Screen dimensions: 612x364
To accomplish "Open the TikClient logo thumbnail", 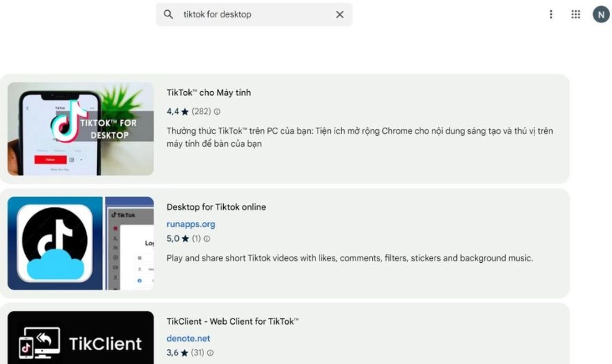I will (80, 338).
